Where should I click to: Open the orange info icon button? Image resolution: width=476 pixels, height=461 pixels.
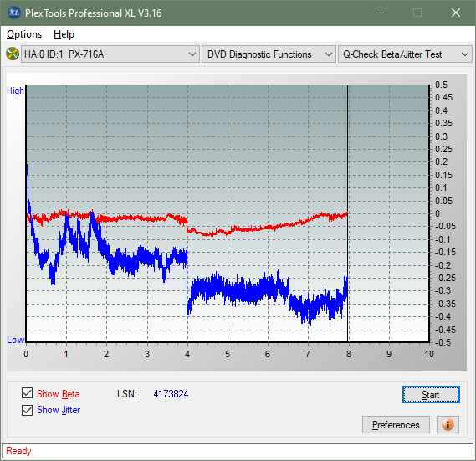(448, 424)
